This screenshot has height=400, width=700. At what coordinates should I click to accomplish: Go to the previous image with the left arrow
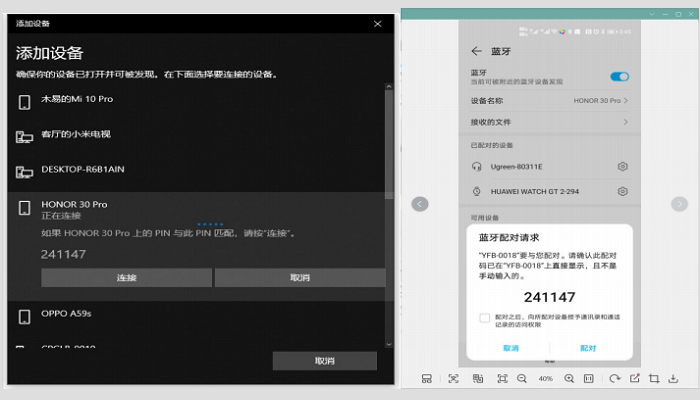[420, 204]
